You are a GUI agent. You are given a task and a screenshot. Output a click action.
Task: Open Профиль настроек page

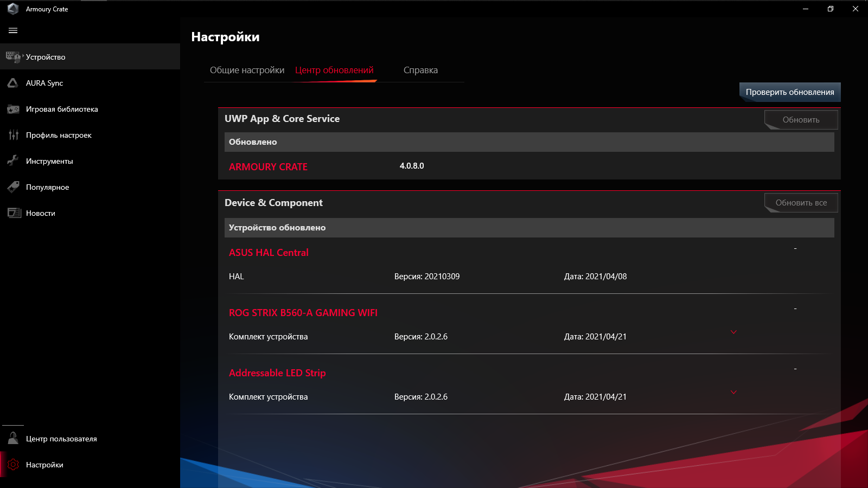tap(90, 135)
